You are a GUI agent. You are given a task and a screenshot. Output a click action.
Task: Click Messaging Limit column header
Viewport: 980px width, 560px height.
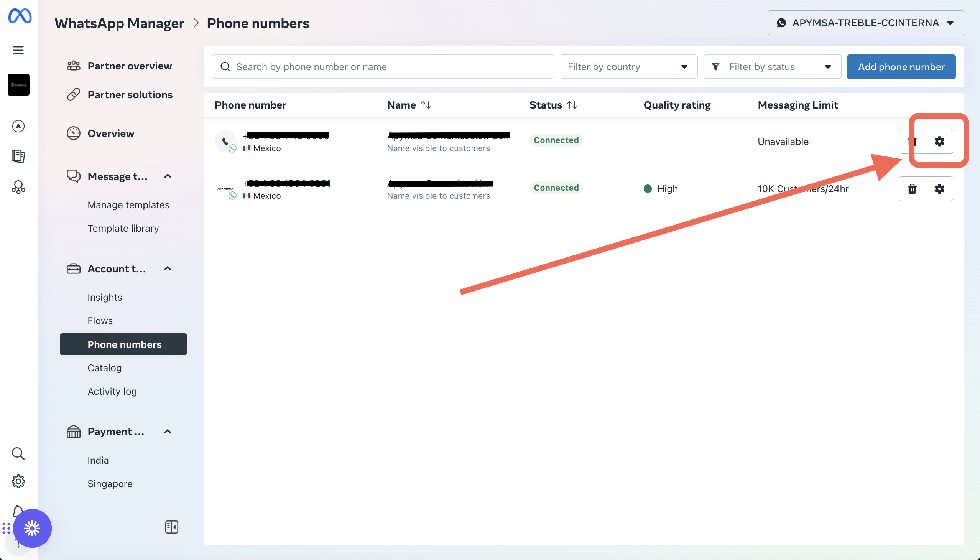click(798, 105)
